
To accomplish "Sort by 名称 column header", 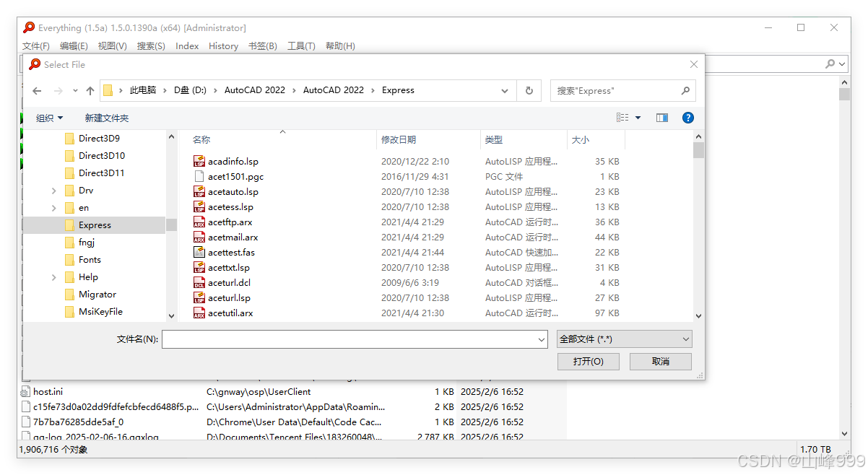I will 282,140.
